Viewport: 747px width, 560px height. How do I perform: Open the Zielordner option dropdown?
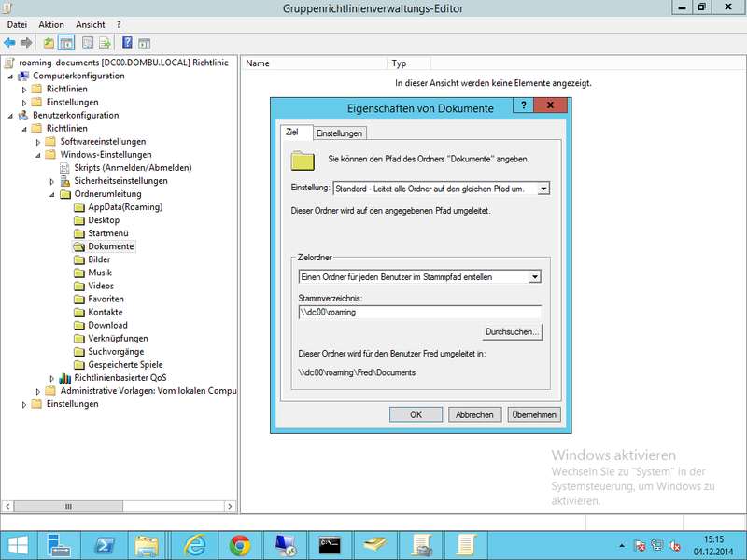[x=534, y=277]
